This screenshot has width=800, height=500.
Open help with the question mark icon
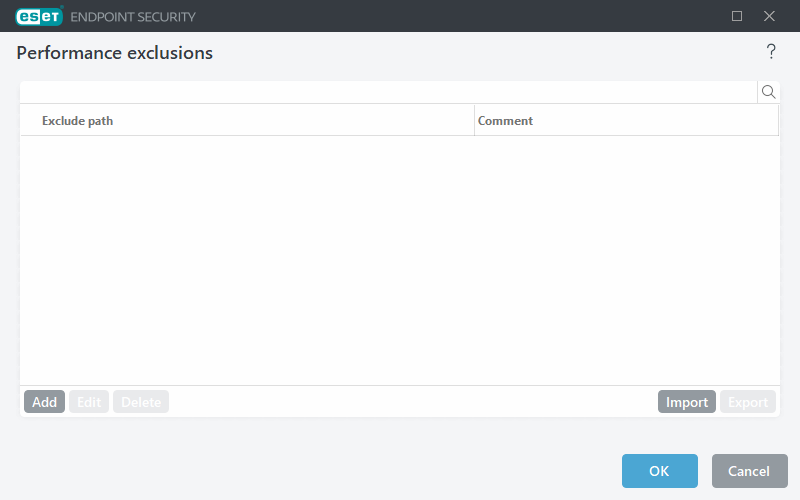coord(771,52)
